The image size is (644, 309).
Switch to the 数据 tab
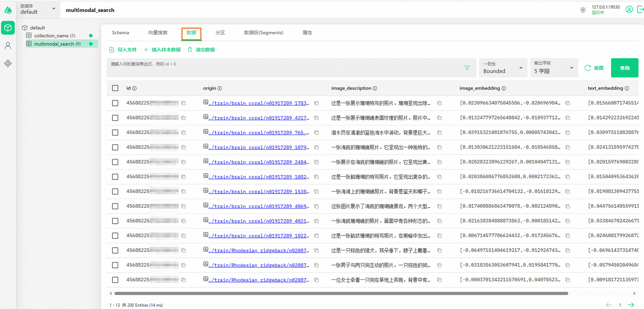click(x=192, y=33)
